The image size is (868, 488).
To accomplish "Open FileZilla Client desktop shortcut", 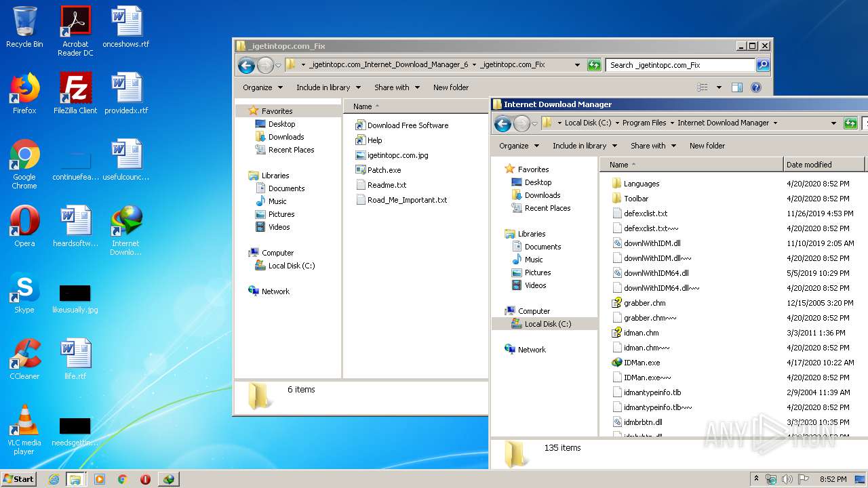I will click(75, 94).
